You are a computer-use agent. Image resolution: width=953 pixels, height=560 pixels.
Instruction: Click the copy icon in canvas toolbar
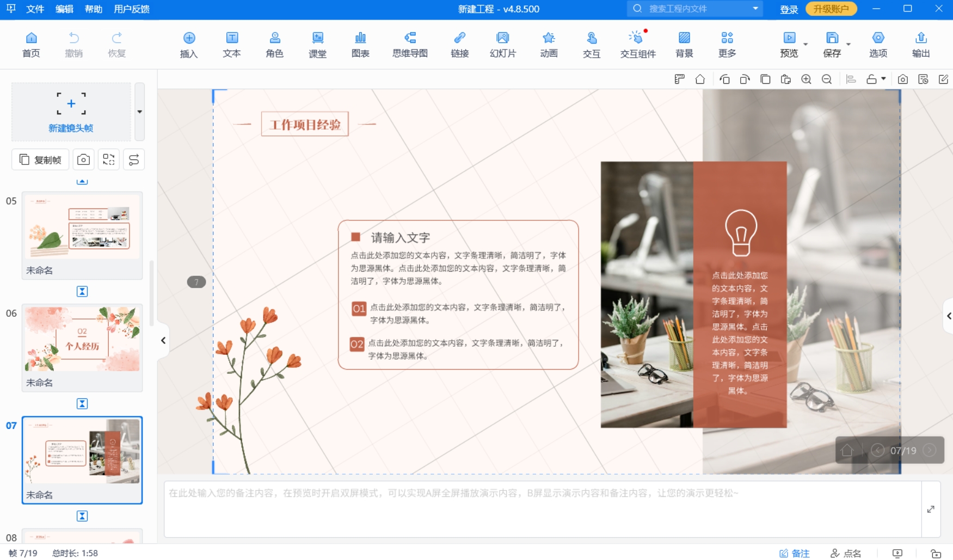click(x=765, y=79)
